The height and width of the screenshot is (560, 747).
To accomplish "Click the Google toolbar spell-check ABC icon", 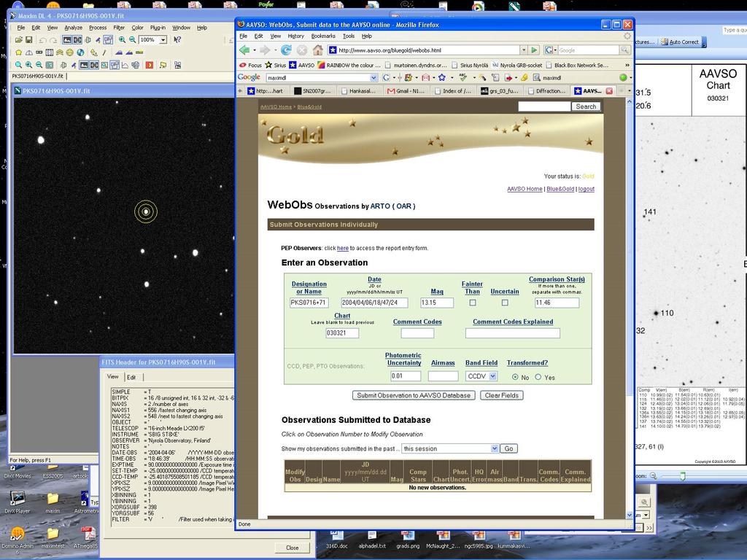I will click(x=462, y=77).
